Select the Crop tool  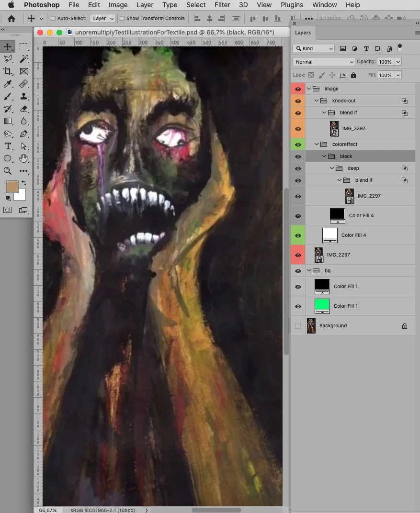point(8,71)
